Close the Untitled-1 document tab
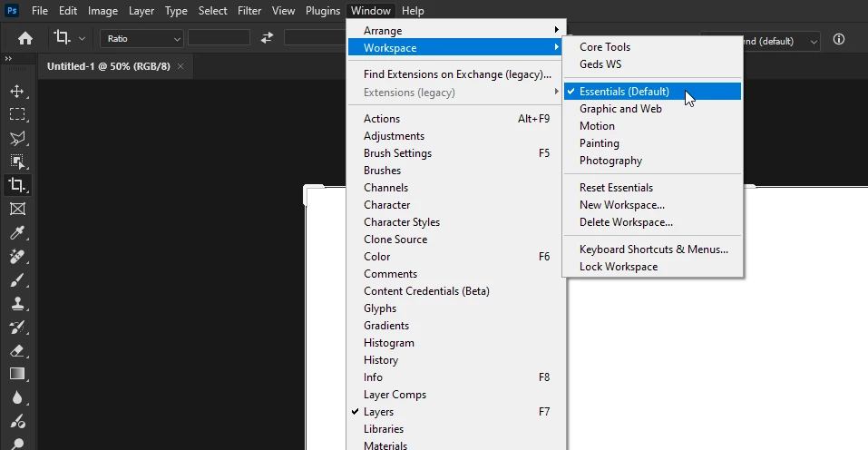 pyautogui.click(x=180, y=66)
